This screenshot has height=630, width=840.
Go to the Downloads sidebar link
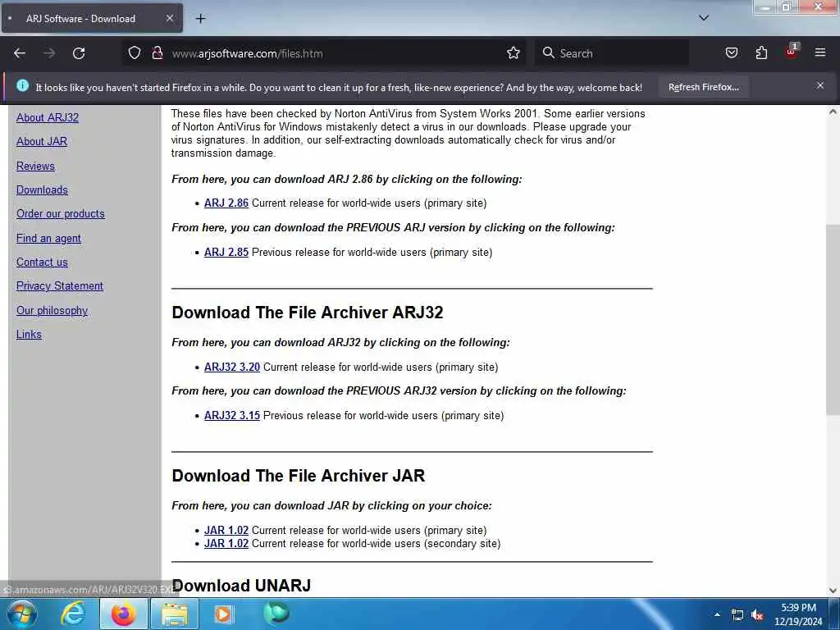42,189
